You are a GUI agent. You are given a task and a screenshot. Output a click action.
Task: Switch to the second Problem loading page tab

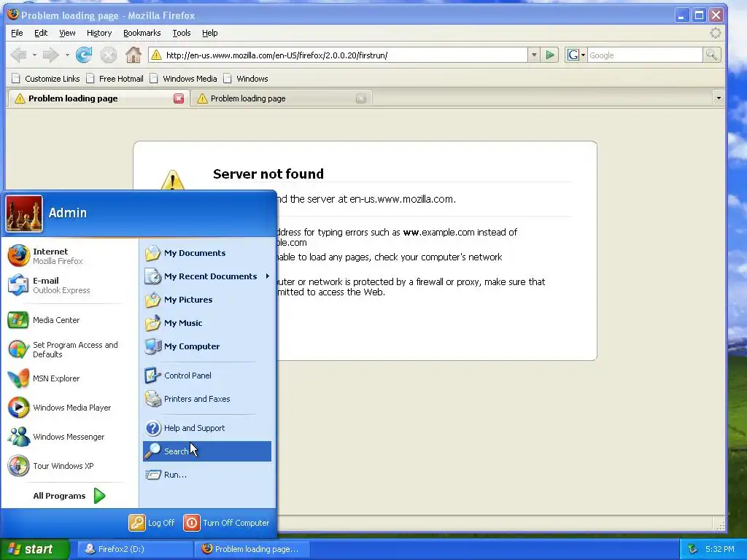[281, 98]
